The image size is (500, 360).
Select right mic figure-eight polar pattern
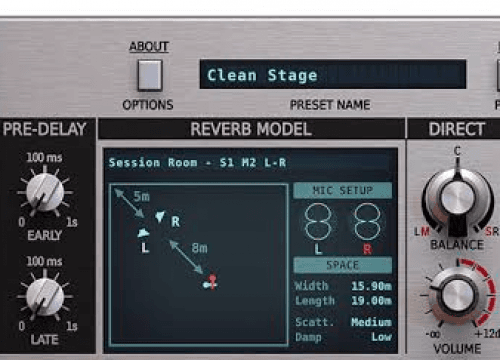click(x=367, y=222)
